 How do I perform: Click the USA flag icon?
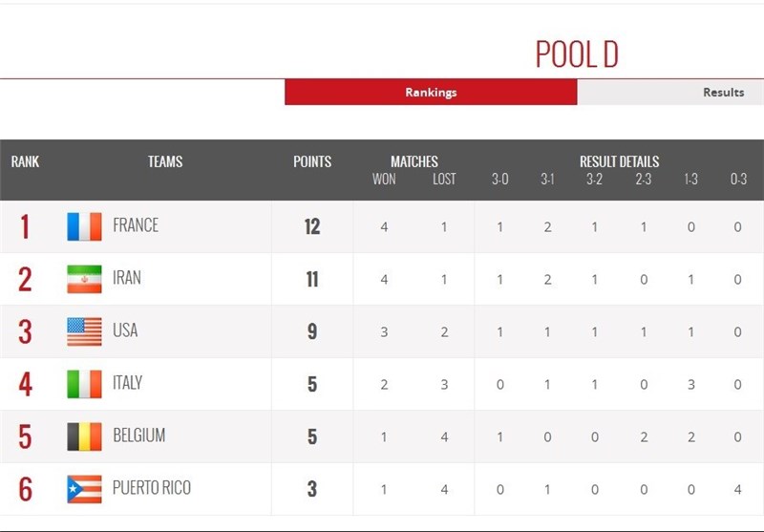click(x=84, y=331)
